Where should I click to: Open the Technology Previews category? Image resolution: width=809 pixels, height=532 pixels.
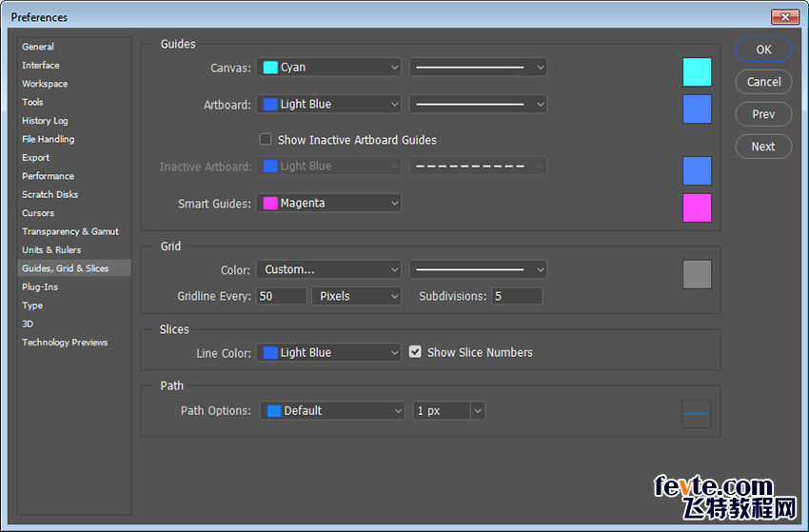[x=65, y=342]
